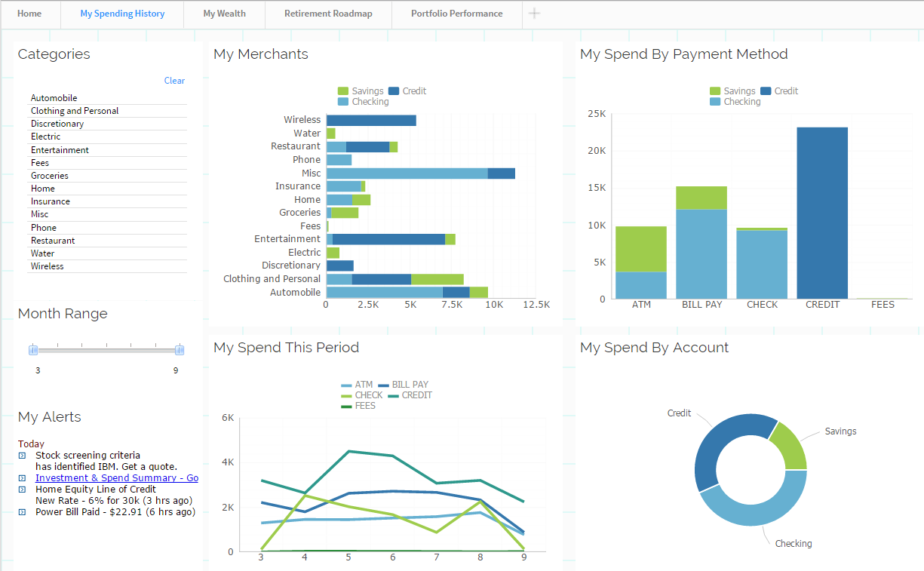Click the Clear link in Categories panel
Screen dimensions: 924x571
tap(174, 81)
